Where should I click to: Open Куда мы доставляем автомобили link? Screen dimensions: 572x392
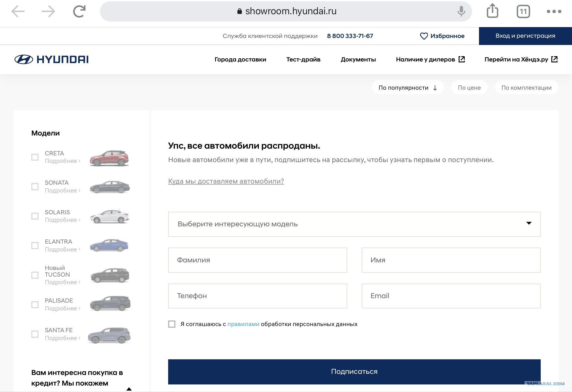226,181
